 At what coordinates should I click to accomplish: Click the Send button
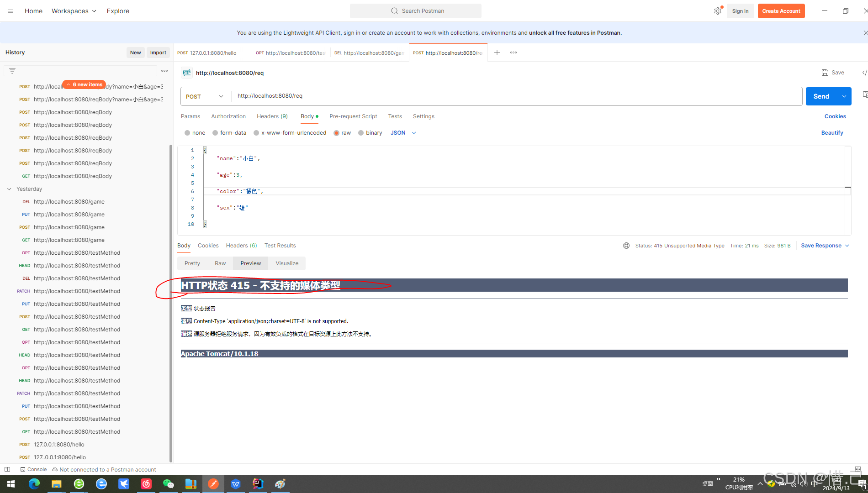coord(821,96)
